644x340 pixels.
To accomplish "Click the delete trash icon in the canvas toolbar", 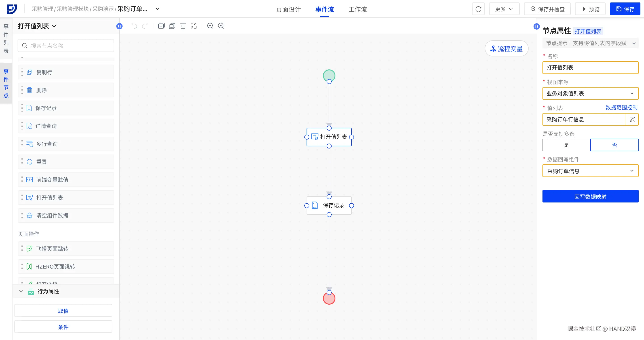I will [183, 26].
